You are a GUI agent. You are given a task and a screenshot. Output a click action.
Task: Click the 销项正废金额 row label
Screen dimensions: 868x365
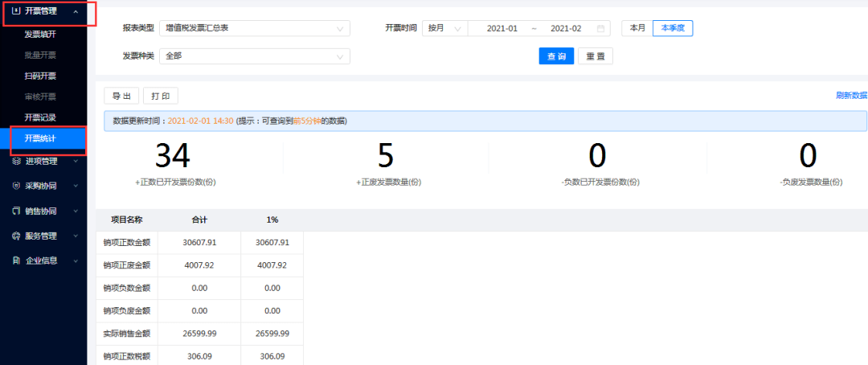pyautogui.click(x=127, y=265)
